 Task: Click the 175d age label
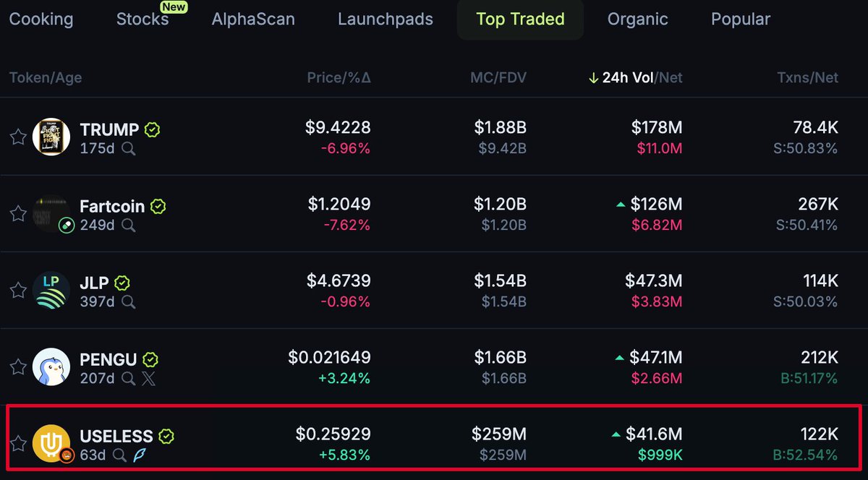coord(97,149)
